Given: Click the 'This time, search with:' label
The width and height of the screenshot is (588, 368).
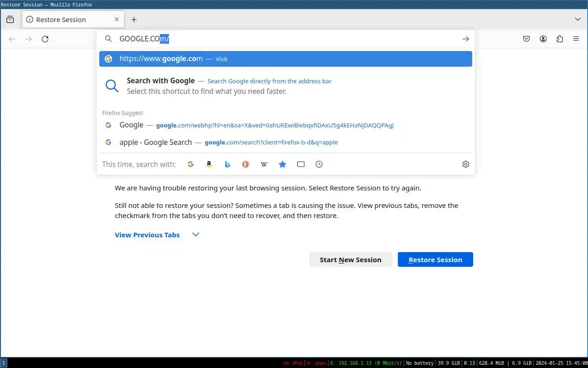Looking at the screenshot, I should click(x=139, y=164).
